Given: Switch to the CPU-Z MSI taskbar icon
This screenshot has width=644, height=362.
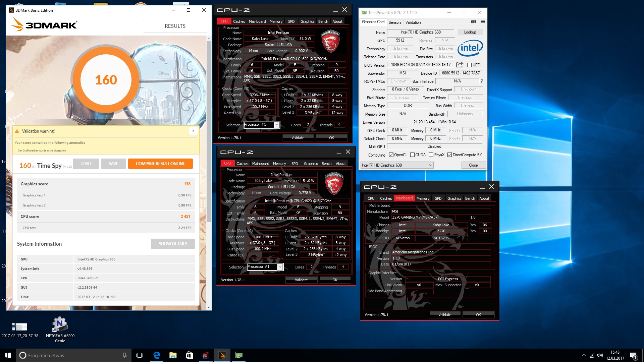Looking at the screenshot, I should 206,355.
